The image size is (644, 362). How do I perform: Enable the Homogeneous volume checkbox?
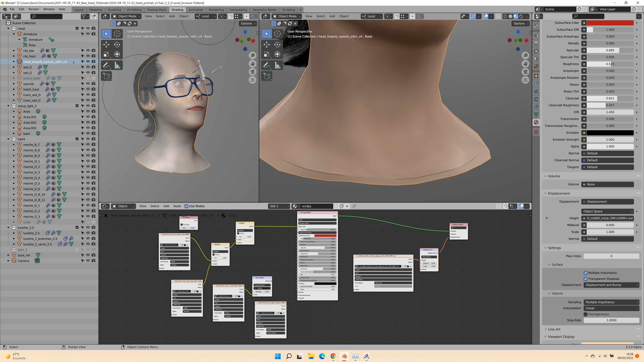coord(585,314)
